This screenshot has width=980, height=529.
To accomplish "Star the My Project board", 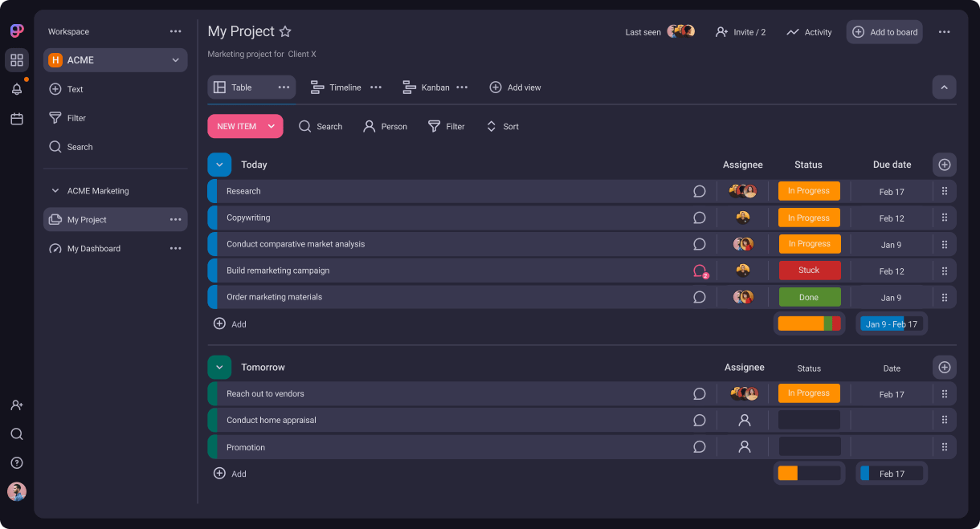I will (285, 31).
